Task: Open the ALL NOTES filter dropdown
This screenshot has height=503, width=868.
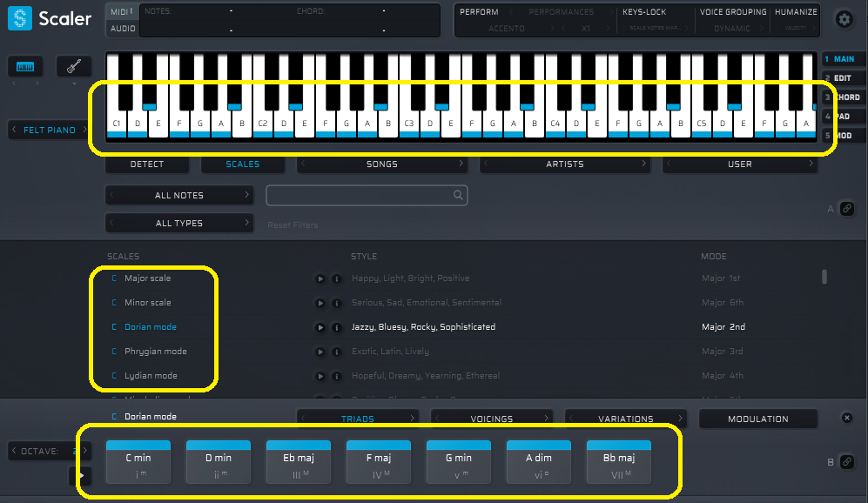Action: (x=178, y=195)
